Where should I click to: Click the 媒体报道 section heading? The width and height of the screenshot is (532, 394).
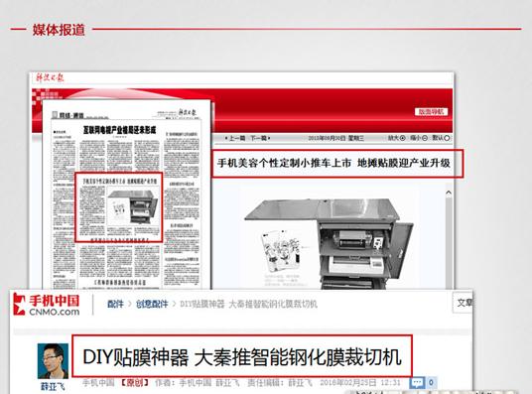click(x=59, y=30)
